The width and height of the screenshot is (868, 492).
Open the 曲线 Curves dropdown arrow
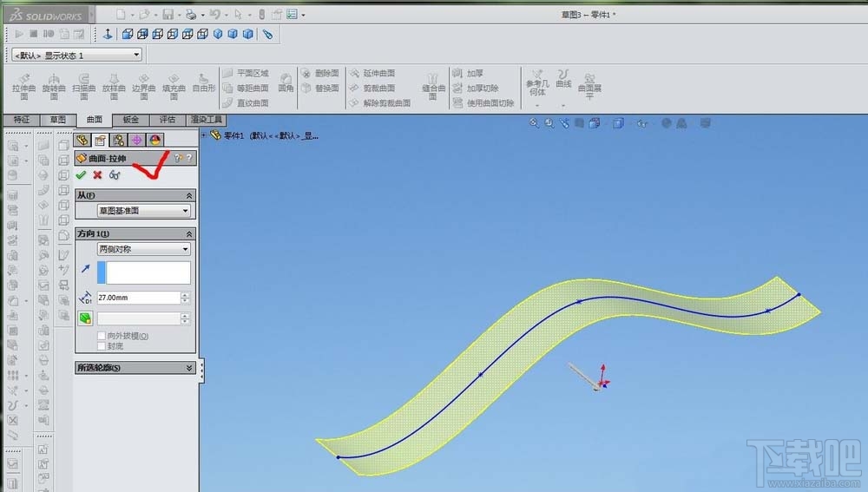(x=563, y=105)
